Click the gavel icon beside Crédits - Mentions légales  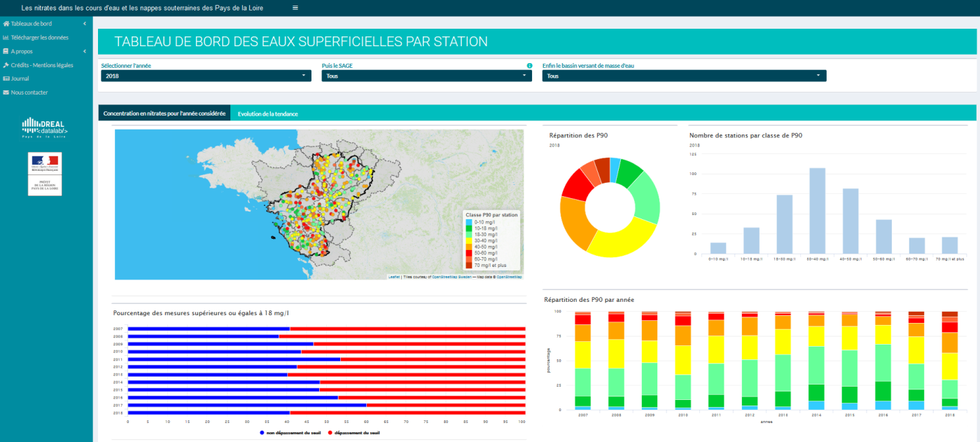6,65
